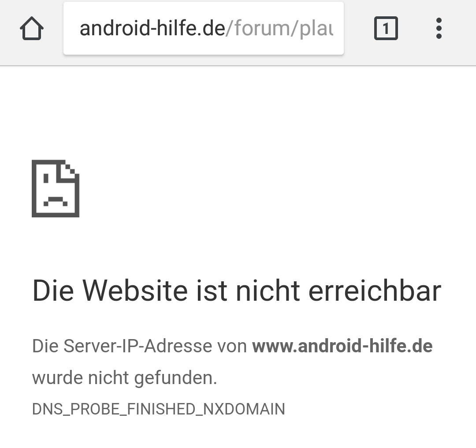This screenshot has width=476, height=448.
Task: Click the word Website in the heading
Action: [135, 291]
